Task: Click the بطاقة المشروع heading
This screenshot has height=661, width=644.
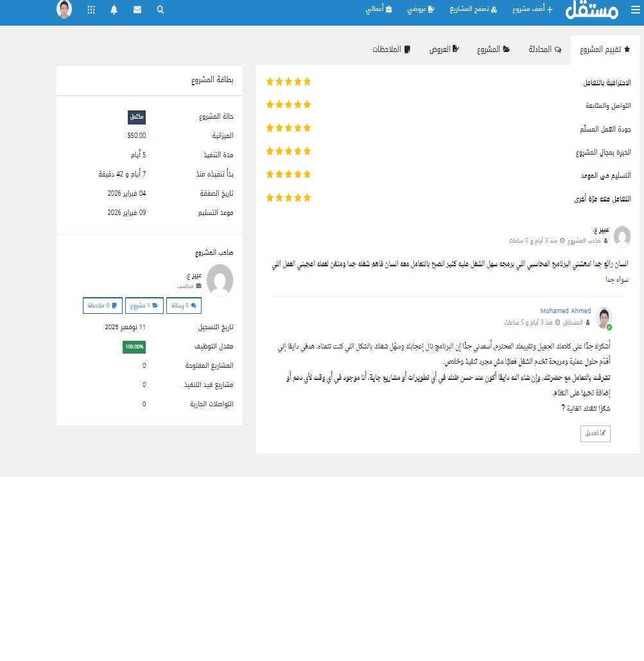Action: click(212, 80)
